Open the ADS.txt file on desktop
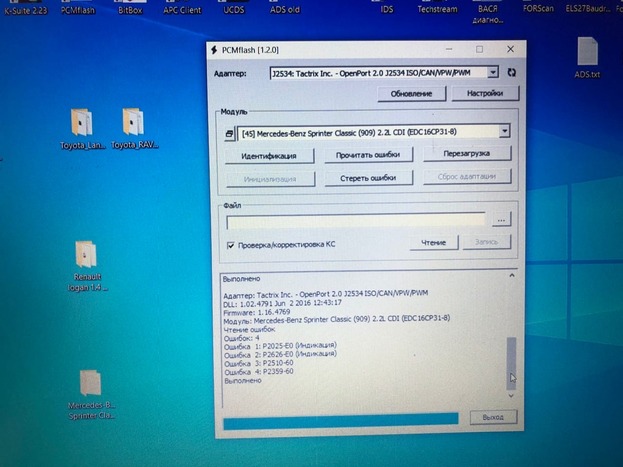Image resolution: width=623 pixels, height=467 pixels. 587,55
